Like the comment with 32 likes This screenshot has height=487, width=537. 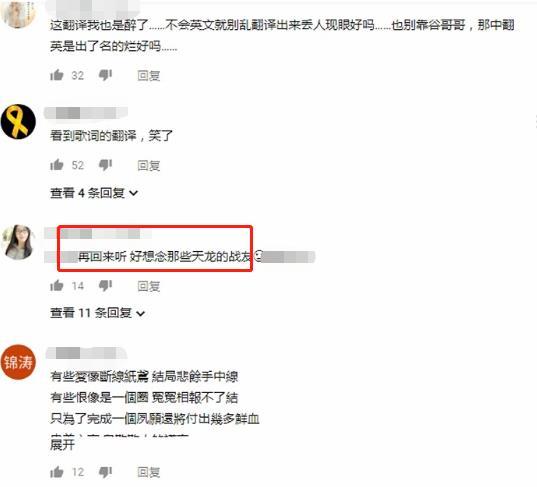pos(57,75)
